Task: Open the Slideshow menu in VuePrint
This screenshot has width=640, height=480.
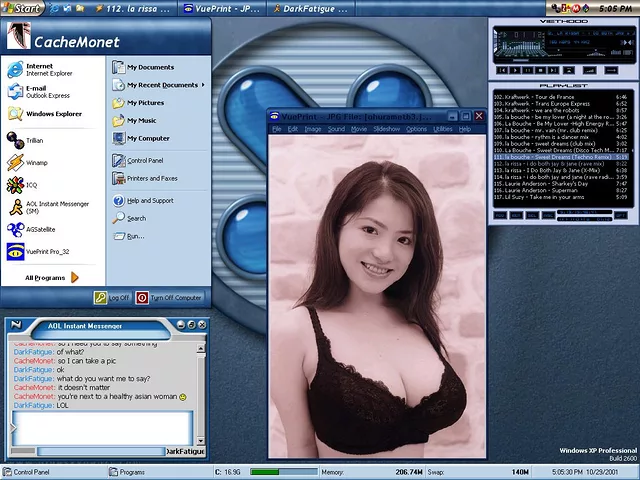Action: click(x=386, y=129)
